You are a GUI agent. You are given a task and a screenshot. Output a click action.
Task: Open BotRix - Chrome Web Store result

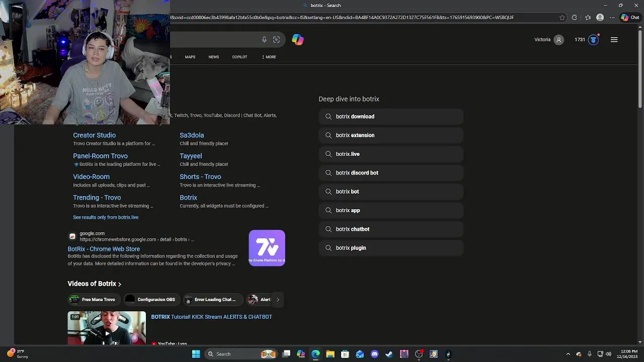pos(104,249)
